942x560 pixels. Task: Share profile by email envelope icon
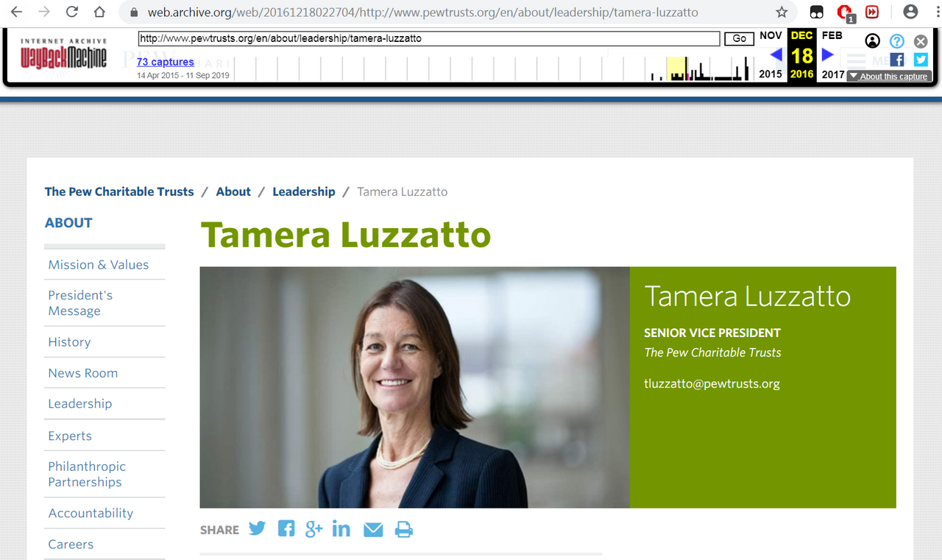373,529
